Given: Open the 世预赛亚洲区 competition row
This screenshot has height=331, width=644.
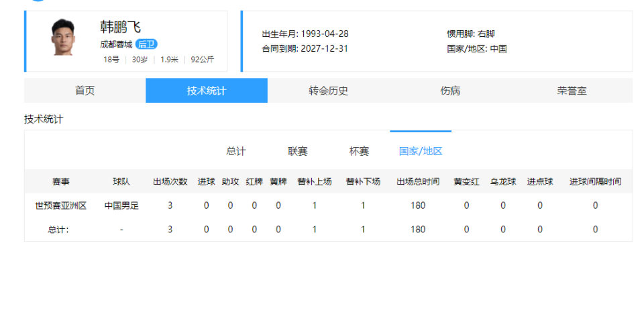Looking at the screenshot, I should (61, 205).
